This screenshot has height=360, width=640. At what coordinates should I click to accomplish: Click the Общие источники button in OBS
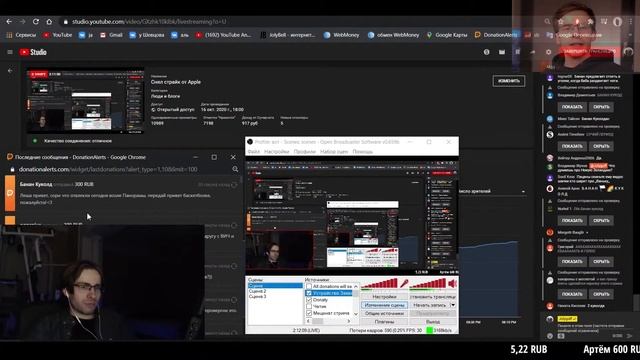(x=384, y=313)
